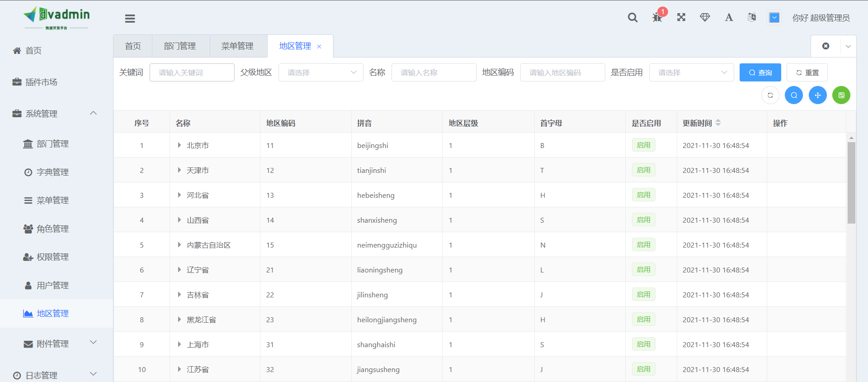
Task: Click the round refresh table icon
Action: [x=770, y=95]
